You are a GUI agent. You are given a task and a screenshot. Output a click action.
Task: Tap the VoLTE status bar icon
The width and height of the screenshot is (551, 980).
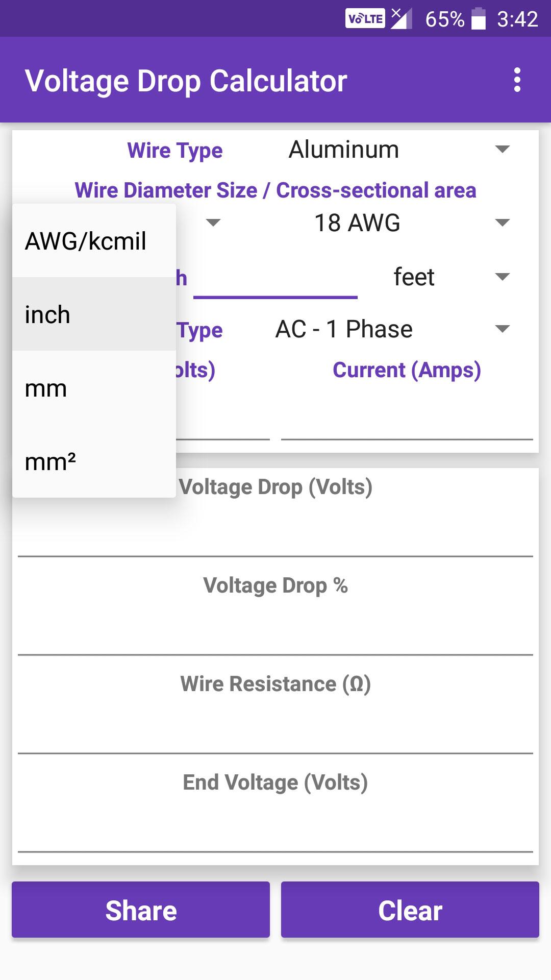click(365, 19)
